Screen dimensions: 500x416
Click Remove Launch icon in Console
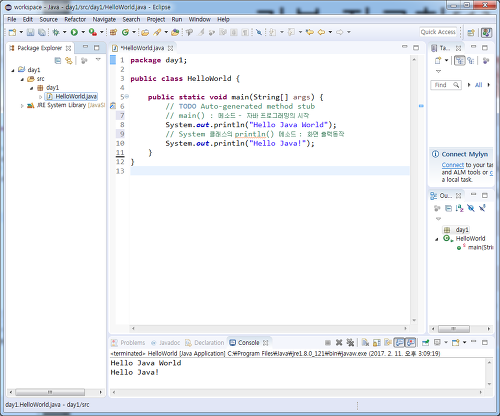[339, 342]
